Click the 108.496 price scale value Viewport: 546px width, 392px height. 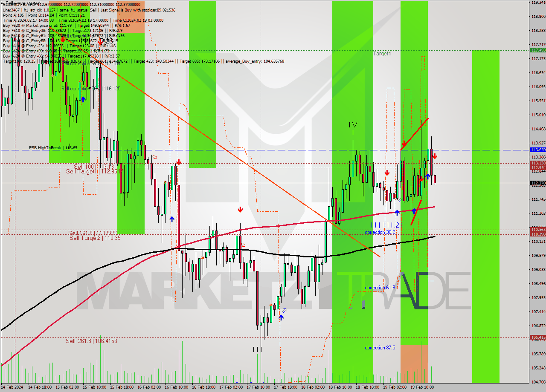coord(538,283)
